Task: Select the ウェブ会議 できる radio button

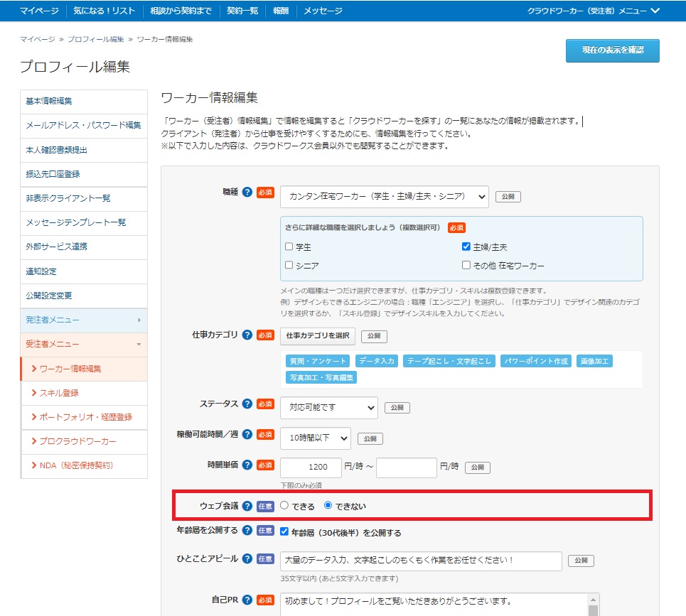Action: [284, 506]
